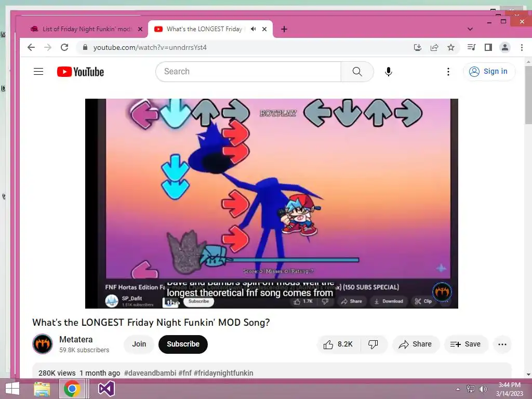Close the List of Friday Night Funkin' tab
This screenshot has width=532, height=399.
coord(140,29)
